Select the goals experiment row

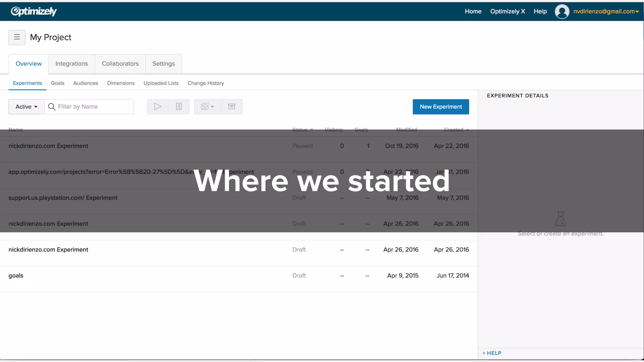point(16,276)
